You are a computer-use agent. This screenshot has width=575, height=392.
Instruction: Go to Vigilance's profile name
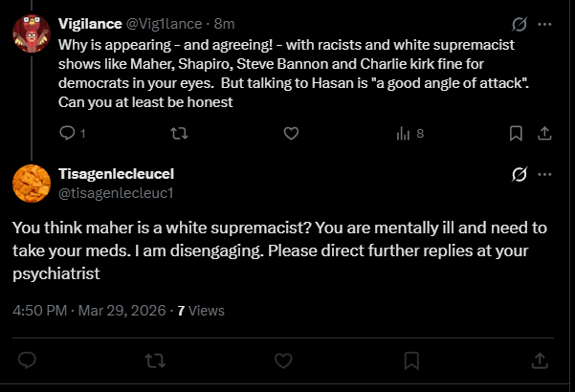pyautogui.click(x=90, y=25)
